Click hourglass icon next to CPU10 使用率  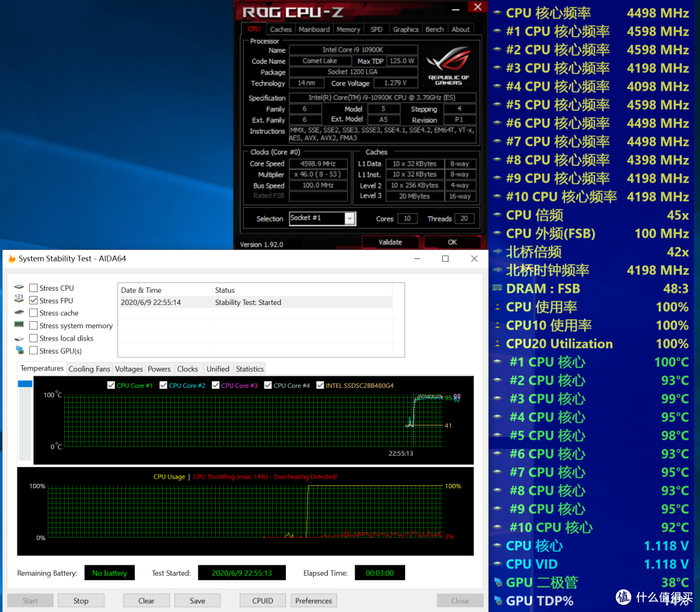[497, 325]
